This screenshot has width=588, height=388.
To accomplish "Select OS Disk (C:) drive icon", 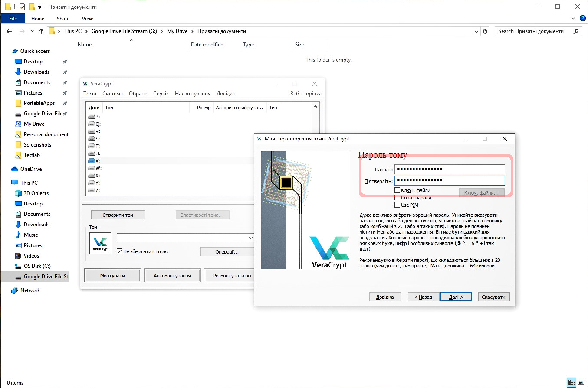I will 18,266.
